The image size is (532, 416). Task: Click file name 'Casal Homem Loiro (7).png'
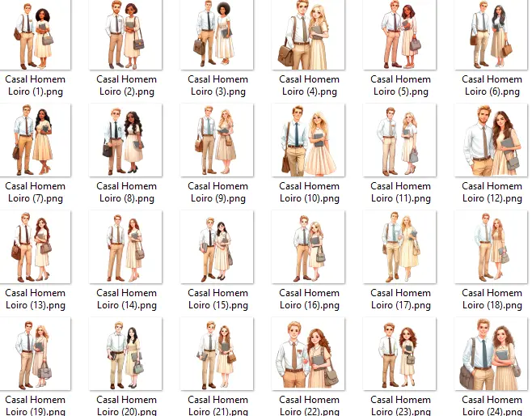coord(36,192)
